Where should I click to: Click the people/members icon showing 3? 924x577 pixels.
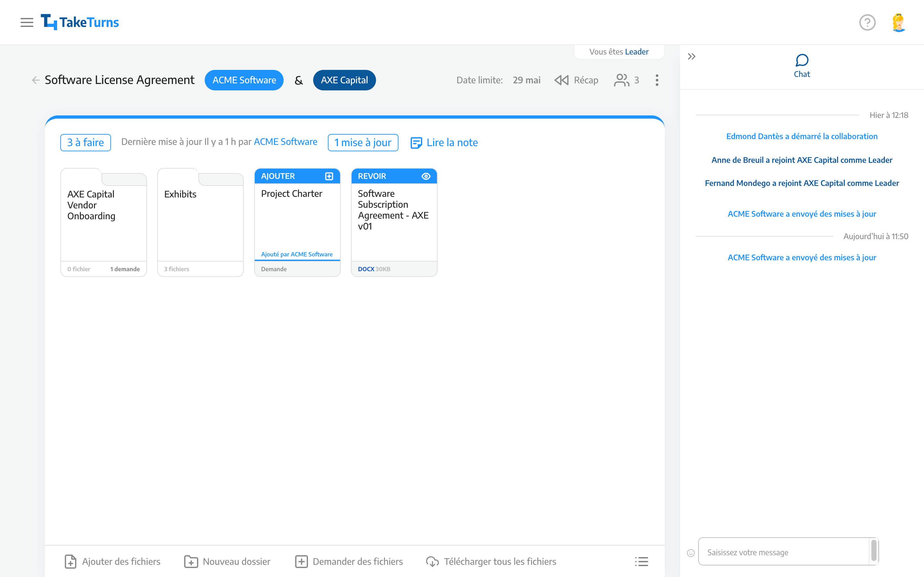click(626, 80)
